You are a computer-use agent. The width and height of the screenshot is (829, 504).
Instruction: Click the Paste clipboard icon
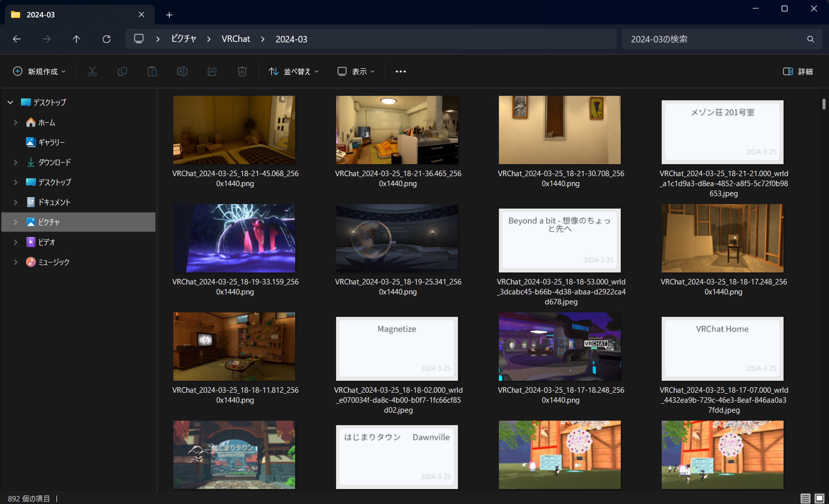(152, 72)
